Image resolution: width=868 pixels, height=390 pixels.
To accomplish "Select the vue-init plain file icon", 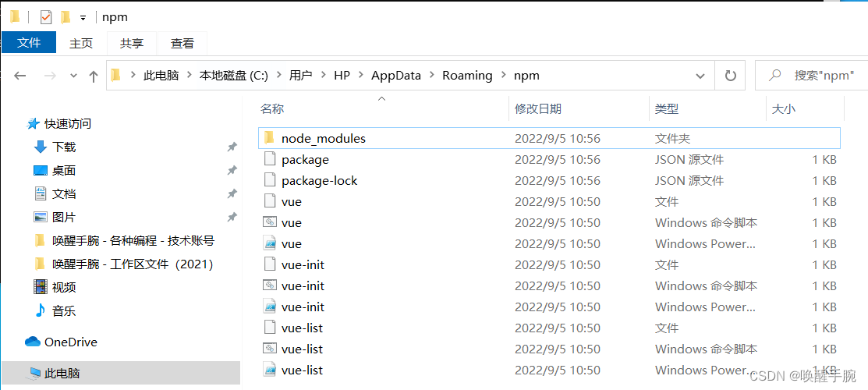I will 270,264.
